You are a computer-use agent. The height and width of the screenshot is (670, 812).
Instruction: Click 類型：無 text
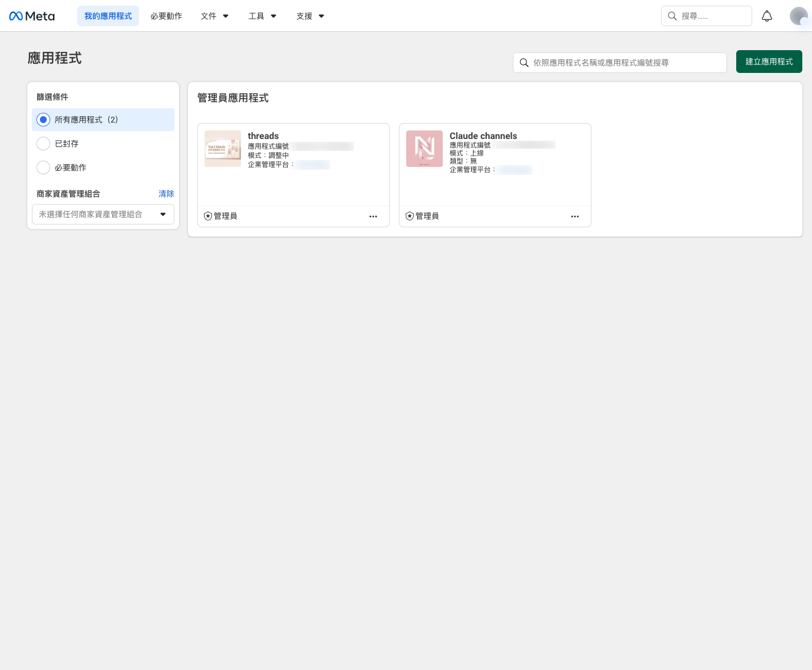point(463,161)
